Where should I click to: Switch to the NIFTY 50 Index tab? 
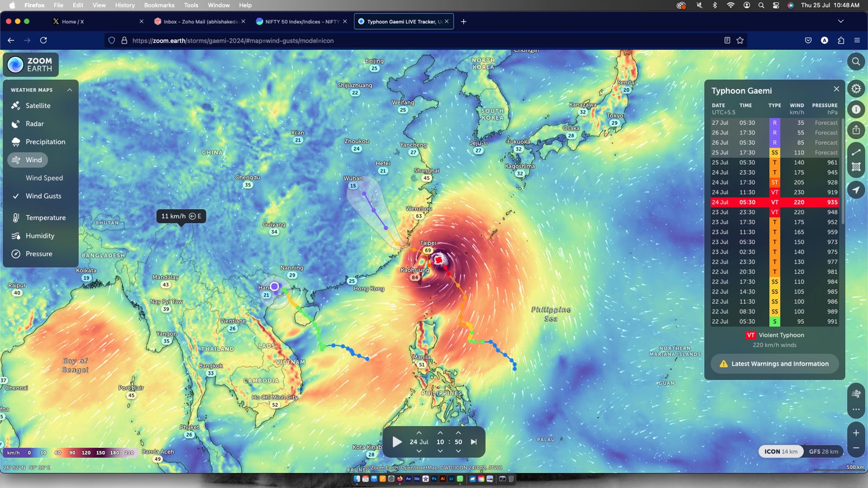pyautogui.click(x=302, y=22)
